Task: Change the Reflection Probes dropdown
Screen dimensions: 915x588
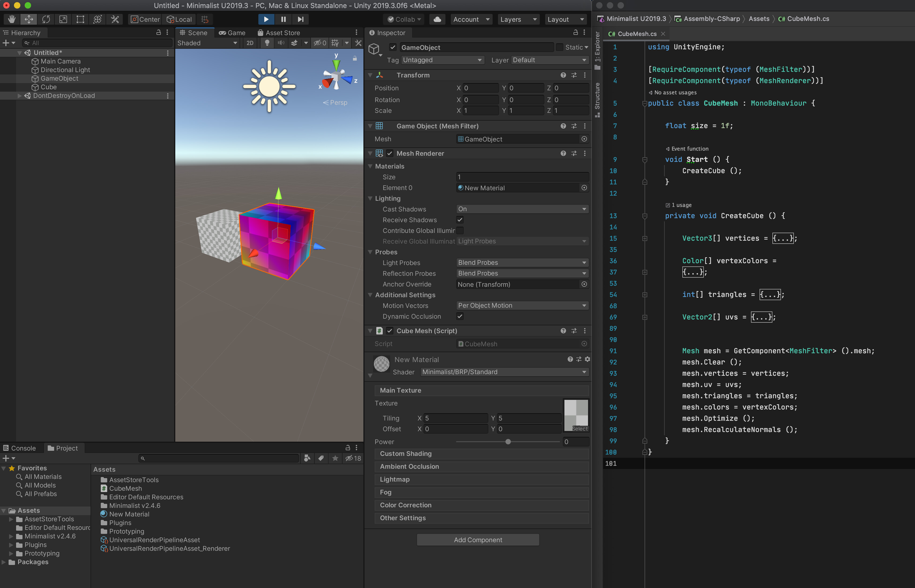Action: click(522, 273)
